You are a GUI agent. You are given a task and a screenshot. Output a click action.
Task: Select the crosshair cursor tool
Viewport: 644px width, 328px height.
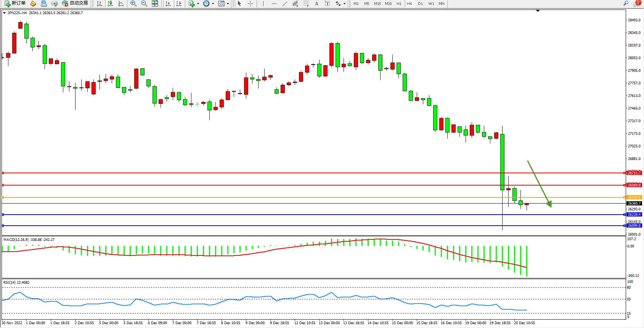coord(250,3)
